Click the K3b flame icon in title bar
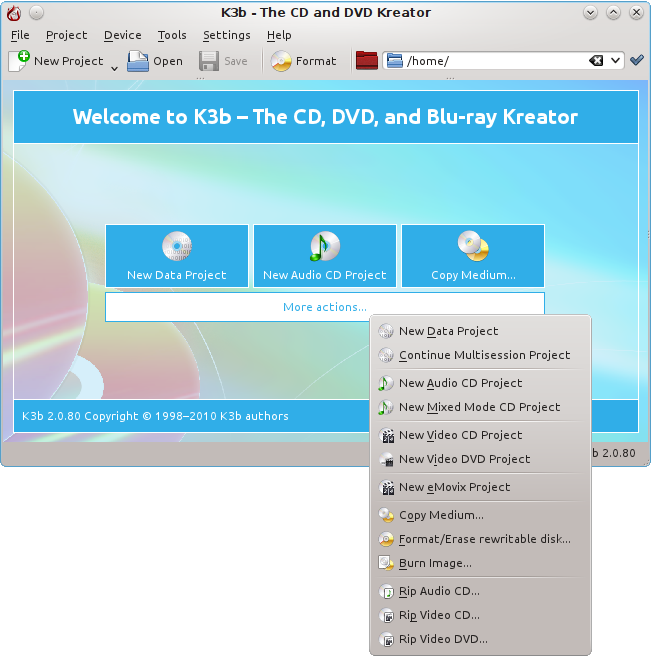 (14, 13)
